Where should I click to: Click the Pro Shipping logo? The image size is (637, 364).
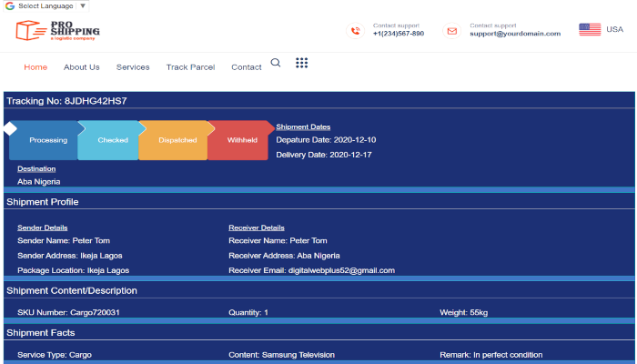[x=57, y=31]
